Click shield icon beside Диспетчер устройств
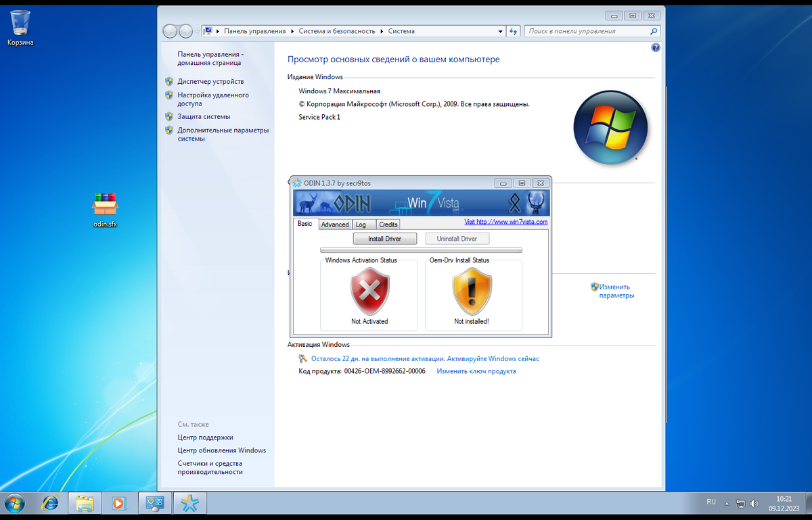The width and height of the screenshot is (812, 520). point(169,81)
